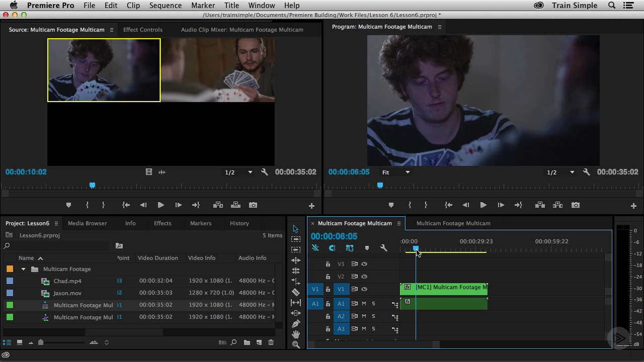Click the Apple menu
Image resolution: width=644 pixels, height=362 pixels.
(13, 6)
